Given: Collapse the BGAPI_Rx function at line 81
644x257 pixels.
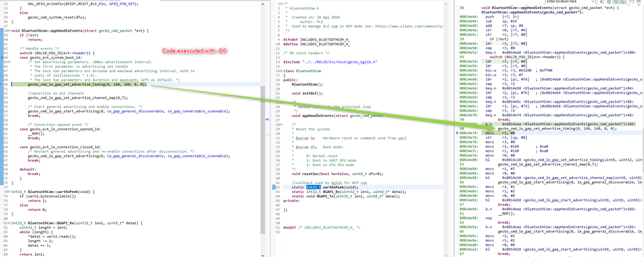Looking at the screenshot, I should (10, 223).
